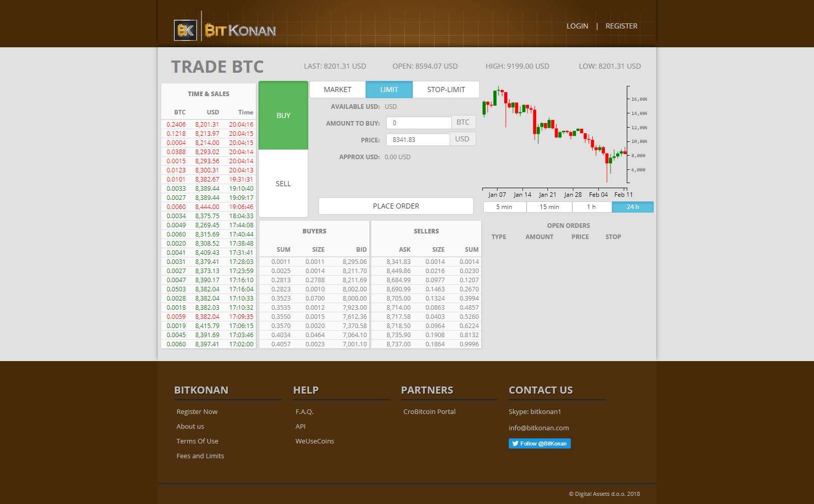Select buyer bid row 8,295.06
Screen dimensions: 814x504
(x=314, y=262)
